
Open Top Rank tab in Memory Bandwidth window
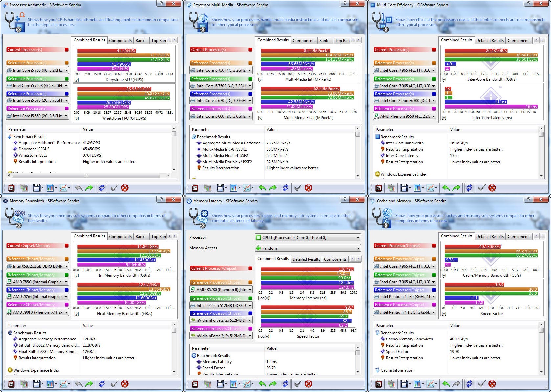pos(158,237)
